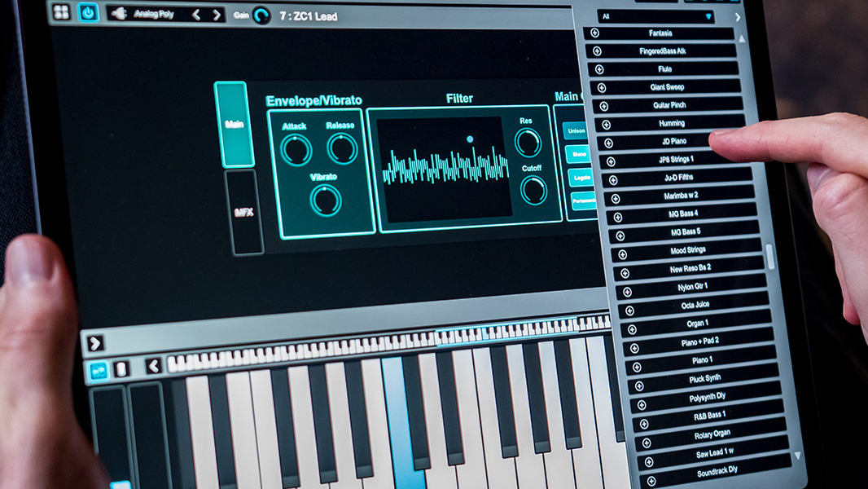Click plus icon beside JP8 Strings 1

611,161
